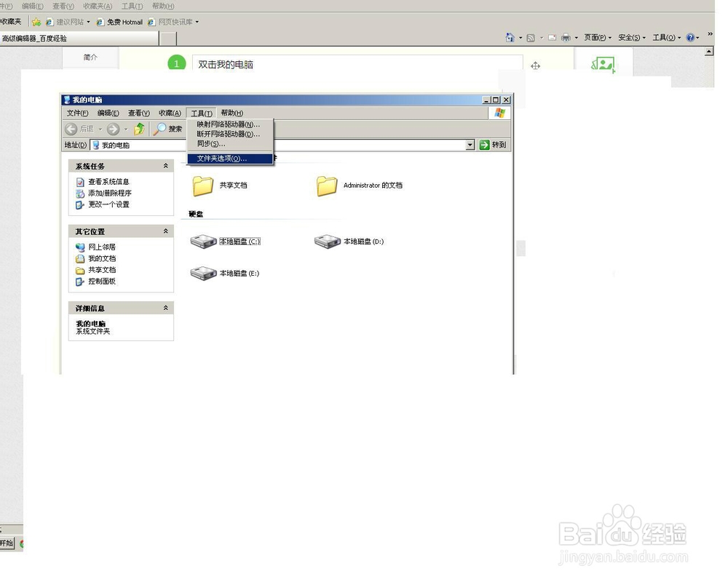Click the move handle icon beside step 1
This screenshot has height=582, width=728.
coord(535,66)
